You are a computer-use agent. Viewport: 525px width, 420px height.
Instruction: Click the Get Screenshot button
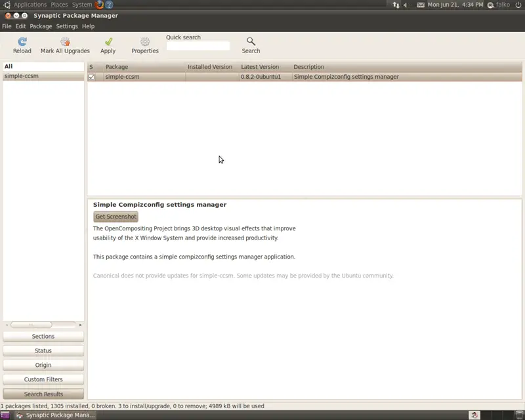[x=116, y=217]
